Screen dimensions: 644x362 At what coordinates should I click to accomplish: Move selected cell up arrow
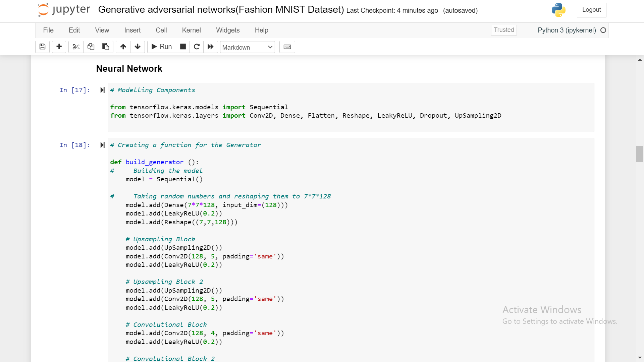[x=123, y=47]
